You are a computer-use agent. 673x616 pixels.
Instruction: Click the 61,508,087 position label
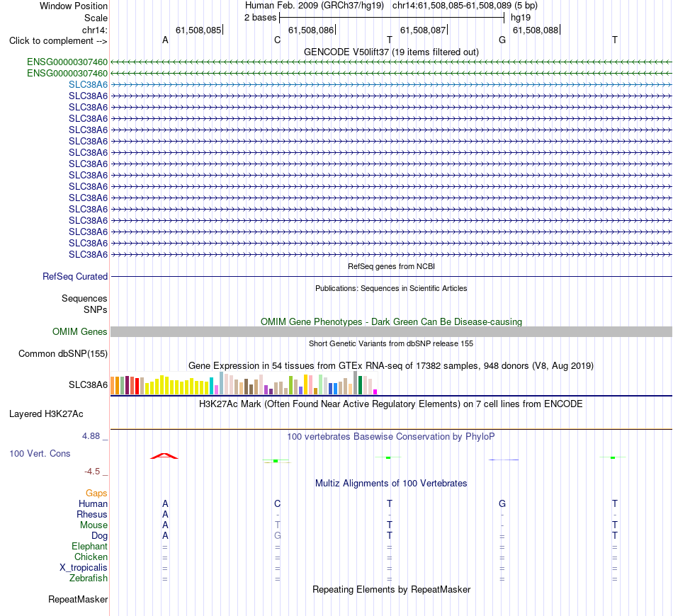(423, 30)
